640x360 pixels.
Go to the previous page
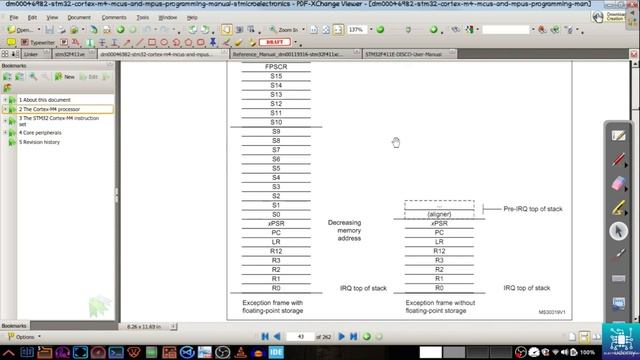point(277,336)
